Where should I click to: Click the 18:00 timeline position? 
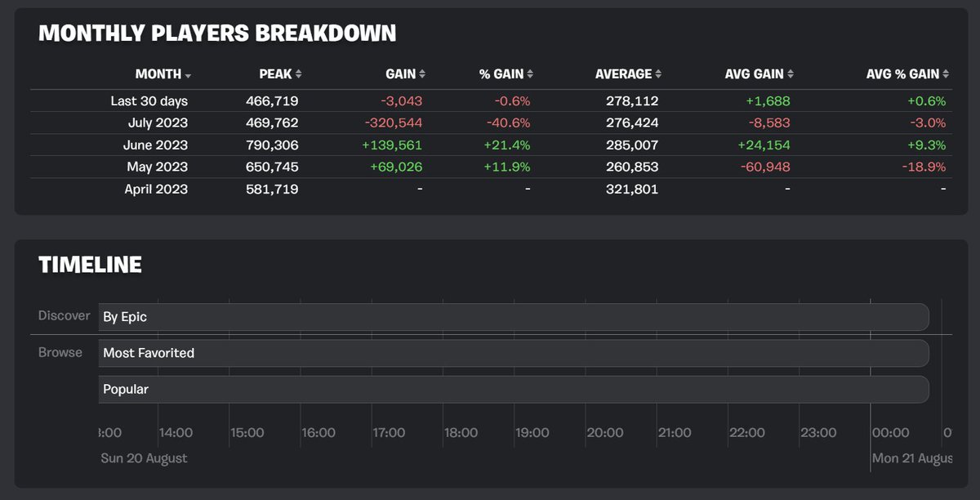click(461, 432)
